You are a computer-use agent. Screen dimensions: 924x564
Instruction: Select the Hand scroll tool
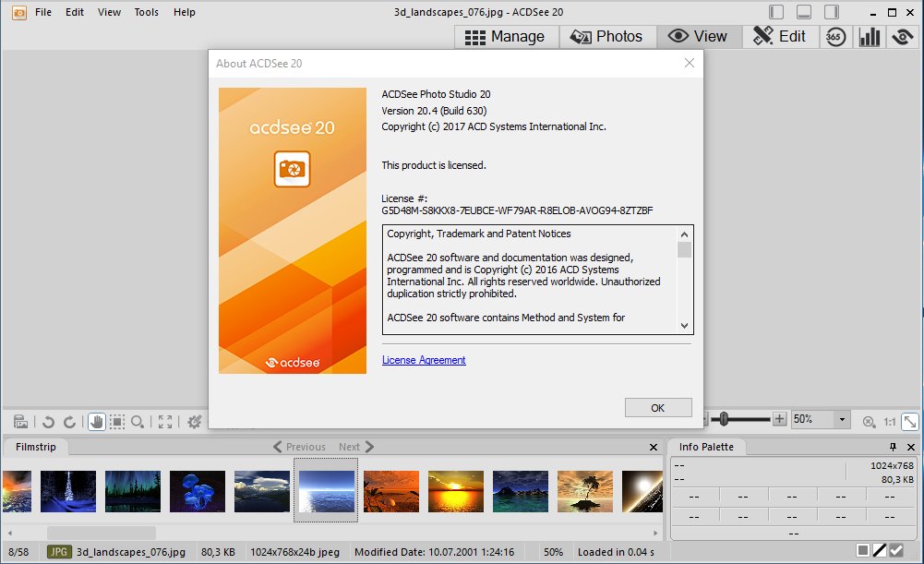click(x=97, y=421)
